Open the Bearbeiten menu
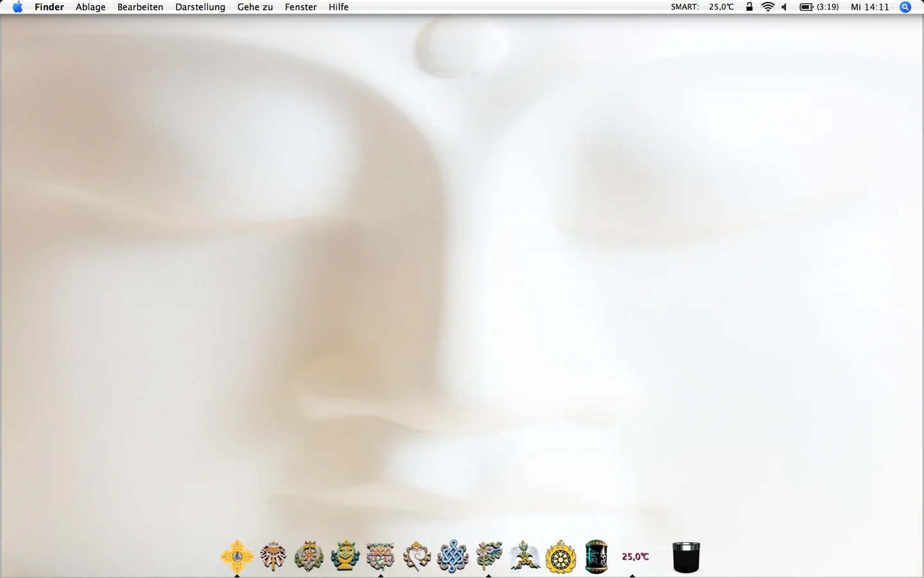The width and height of the screenshot is (924, 578). coord(140,7)
